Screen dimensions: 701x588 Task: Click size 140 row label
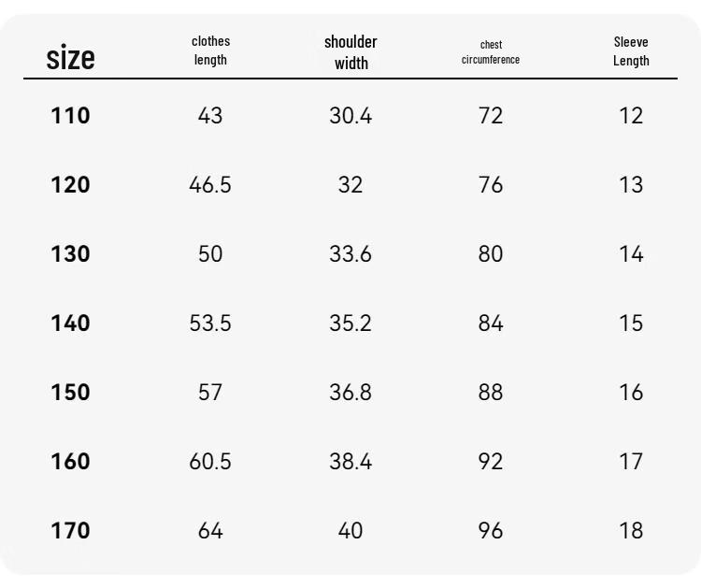[71, 323]
